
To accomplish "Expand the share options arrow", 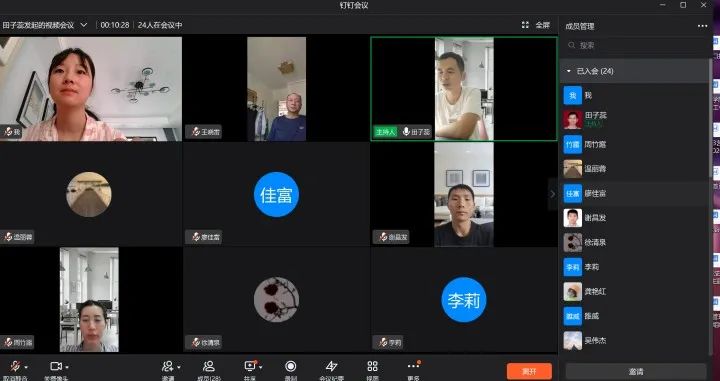I will click(261, 367).
